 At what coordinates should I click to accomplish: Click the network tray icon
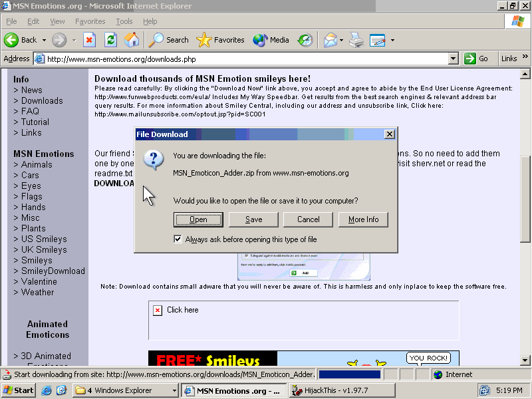pos(485,390)
